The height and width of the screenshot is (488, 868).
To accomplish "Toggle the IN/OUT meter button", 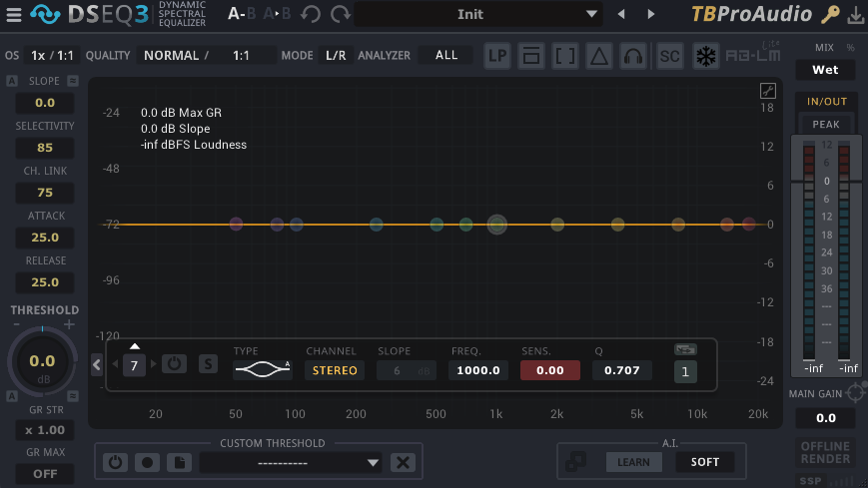I will (x=826, y=101).
